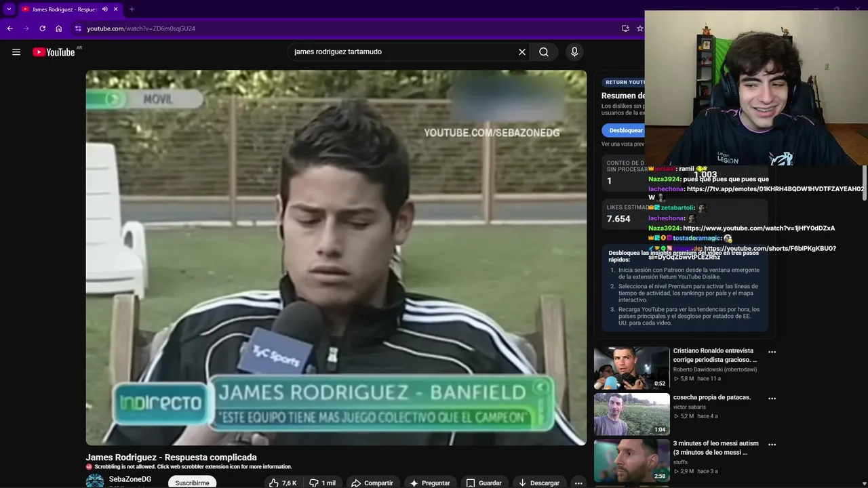Image resolution: width=868 pixels, height=488 pixels.
Task: Click the Descargar download button
Action: tap(539, 483)
